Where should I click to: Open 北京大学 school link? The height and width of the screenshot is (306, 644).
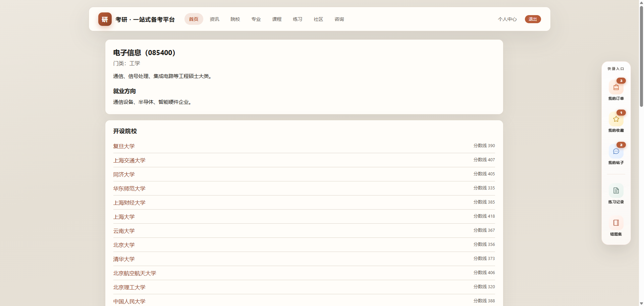[124, 245]
